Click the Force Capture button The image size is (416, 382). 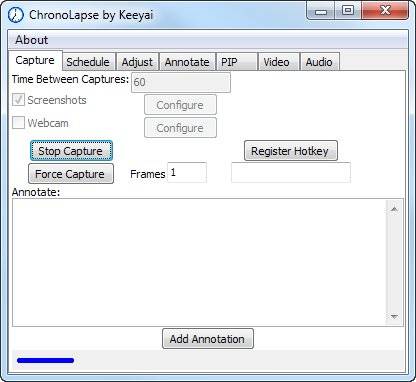pyautogui.click(x=71, y=174)
